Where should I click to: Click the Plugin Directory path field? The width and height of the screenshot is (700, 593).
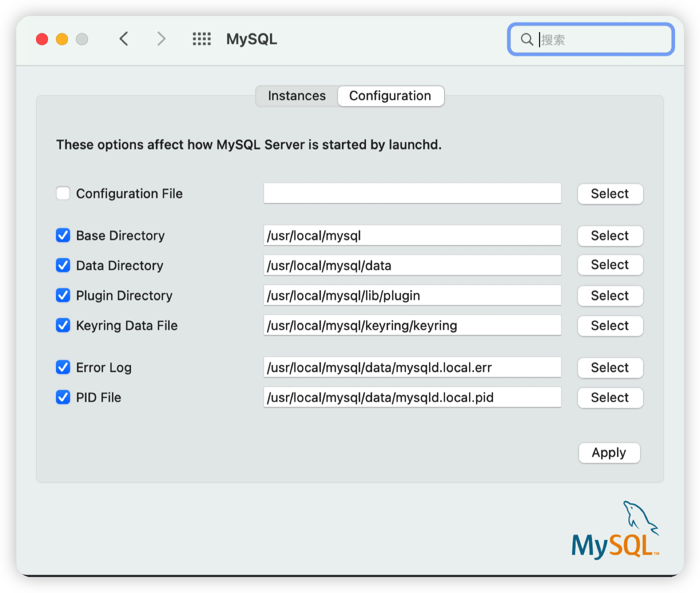point(412,295)
